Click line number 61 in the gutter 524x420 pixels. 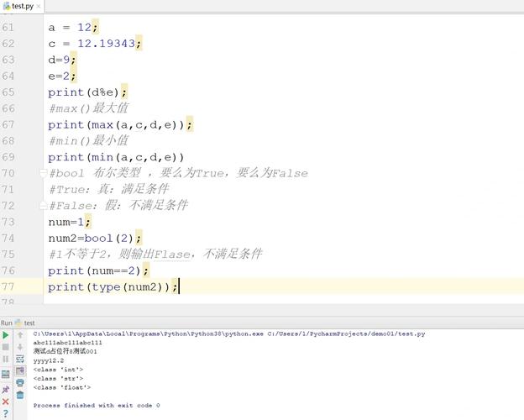(8, 28)
